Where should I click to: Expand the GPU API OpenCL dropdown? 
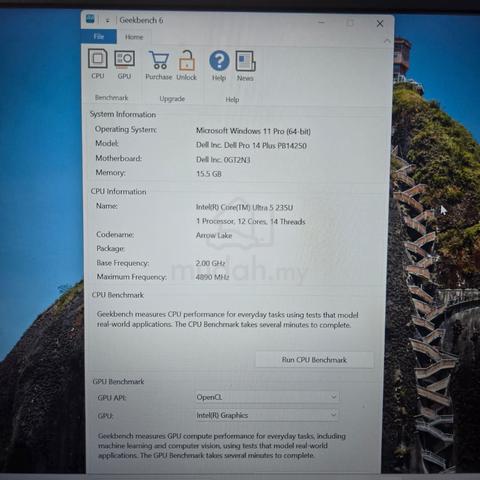click(x=267, y=397)
